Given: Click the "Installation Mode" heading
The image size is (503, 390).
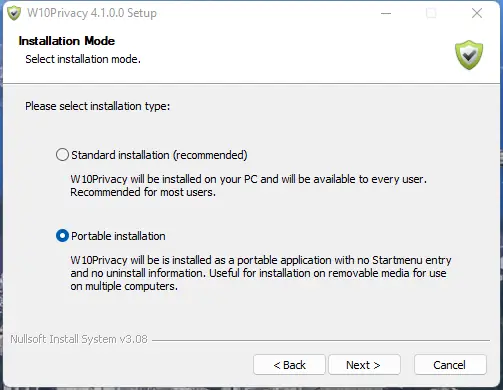Looking at the screenshot, I should pos(67,41).
